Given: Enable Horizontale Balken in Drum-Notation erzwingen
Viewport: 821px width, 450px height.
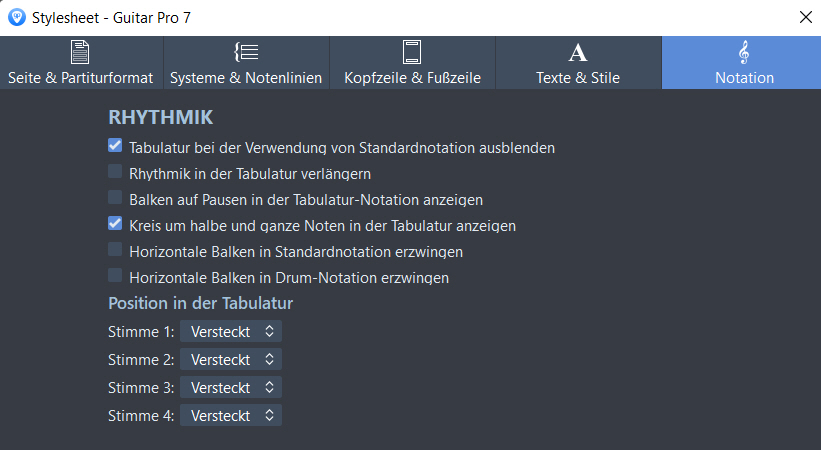Looking at the screenshot, I should click(115, 276).
